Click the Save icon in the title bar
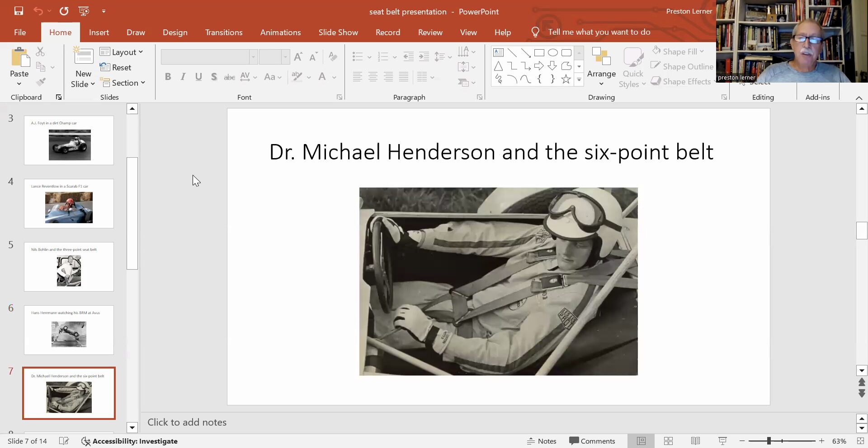The height and width of the screenshot is (448, 868). click(19, 11)
